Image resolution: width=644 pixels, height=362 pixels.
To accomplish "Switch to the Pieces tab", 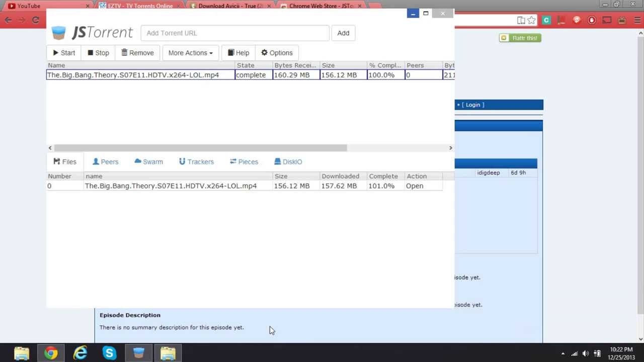I will 244,162.
